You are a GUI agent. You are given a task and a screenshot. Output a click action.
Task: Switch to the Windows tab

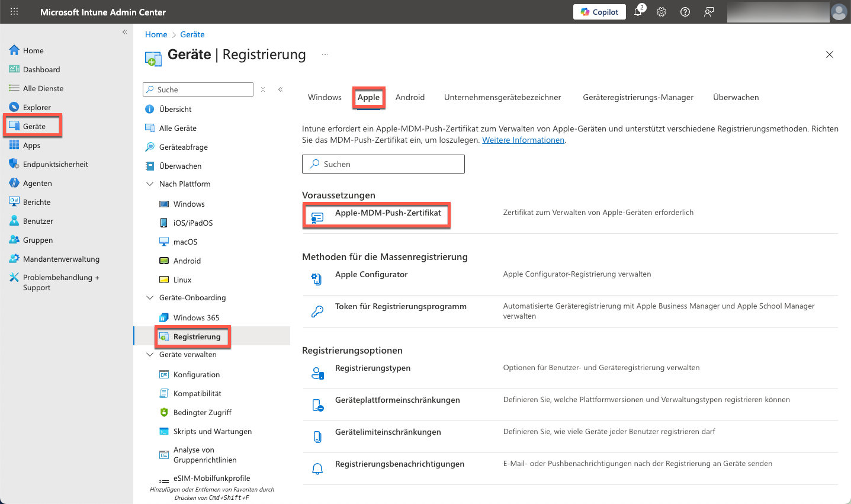click(325, 97)
